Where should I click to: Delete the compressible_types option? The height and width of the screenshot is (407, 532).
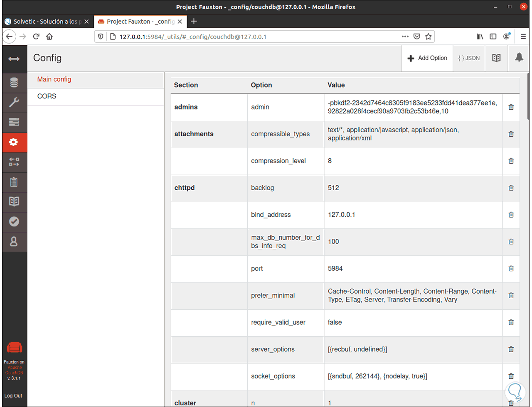click(x=511, y=134)
